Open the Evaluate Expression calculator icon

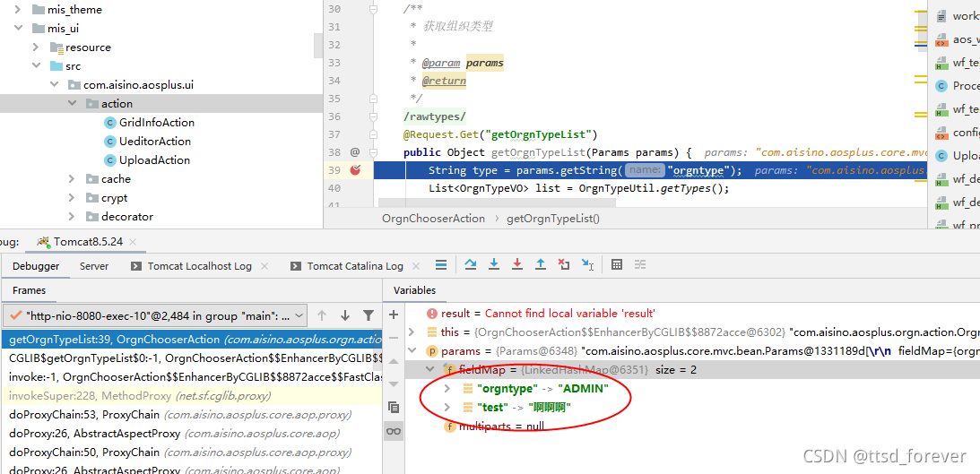click(617, 265)
